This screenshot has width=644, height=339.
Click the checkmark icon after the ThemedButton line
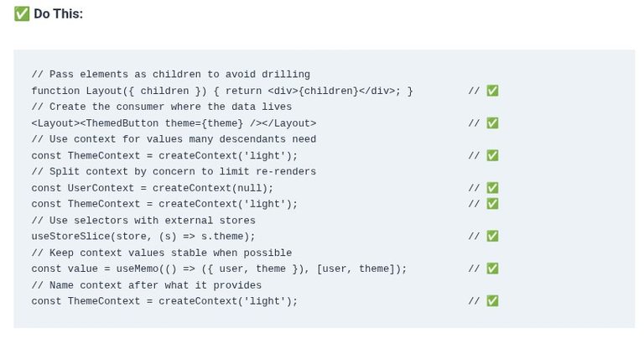point(492,123)
